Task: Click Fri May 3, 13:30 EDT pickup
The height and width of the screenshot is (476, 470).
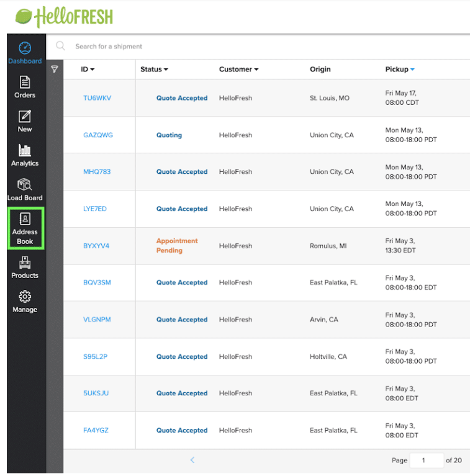Action: [x=400, y=246]
